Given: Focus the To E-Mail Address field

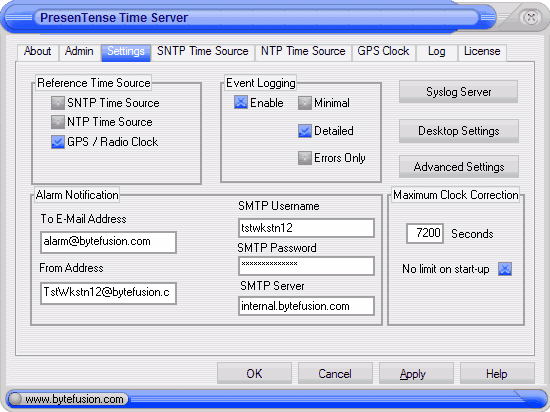Looking at the screenshot, I should pos(108,242).
